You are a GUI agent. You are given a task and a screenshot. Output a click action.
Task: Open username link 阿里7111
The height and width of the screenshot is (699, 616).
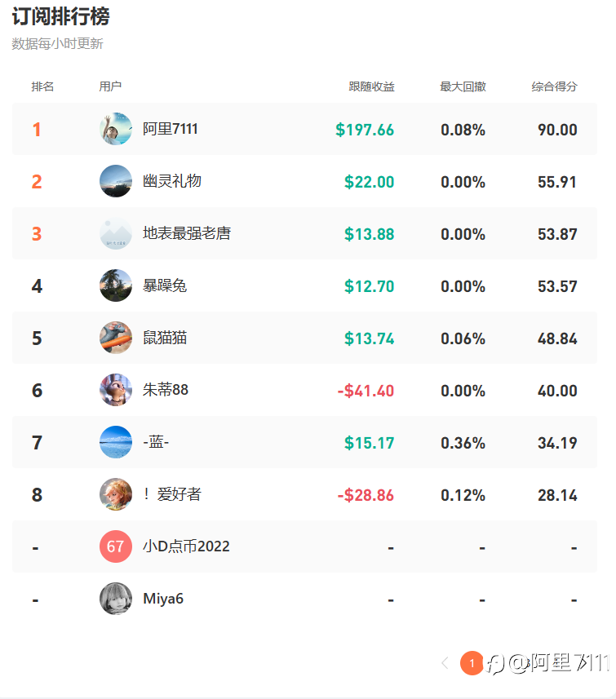(x=170, y=129)
